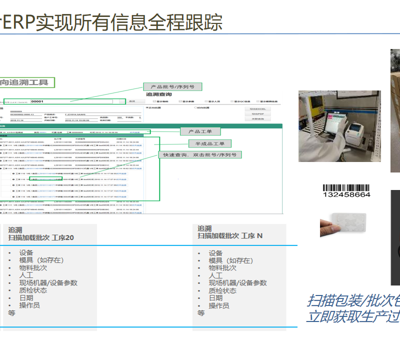Open the photo of worker scanning at terminal
Image resolution: width=400 pixels, height=360 pixels.
(x=340, y=126)
